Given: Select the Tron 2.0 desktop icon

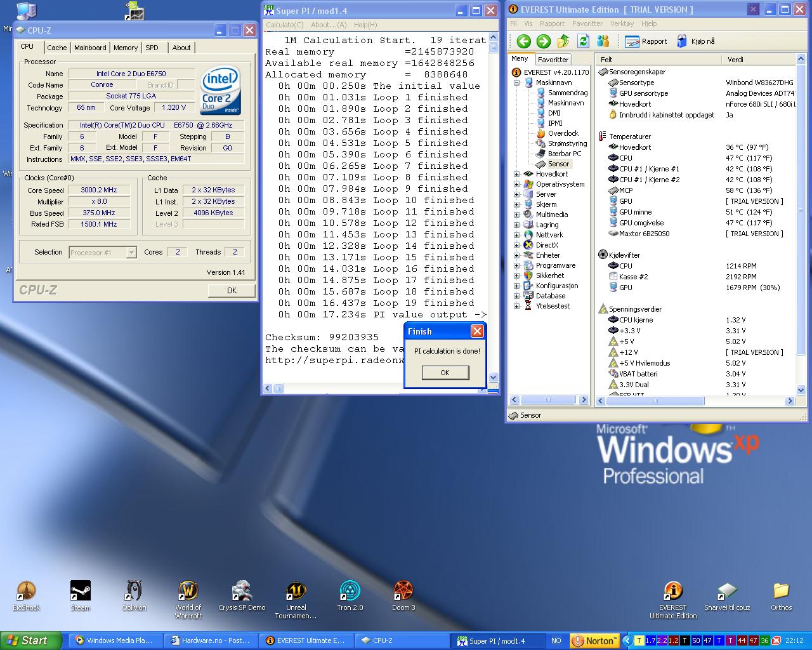Looking at the screenshot, I should click(x=350, y=595).
